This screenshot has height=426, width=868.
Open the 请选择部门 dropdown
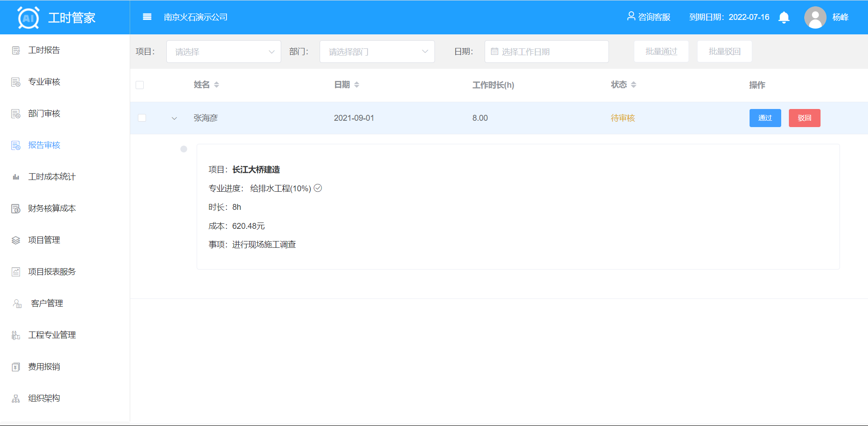pyautogui.click(x=377, y=52)
